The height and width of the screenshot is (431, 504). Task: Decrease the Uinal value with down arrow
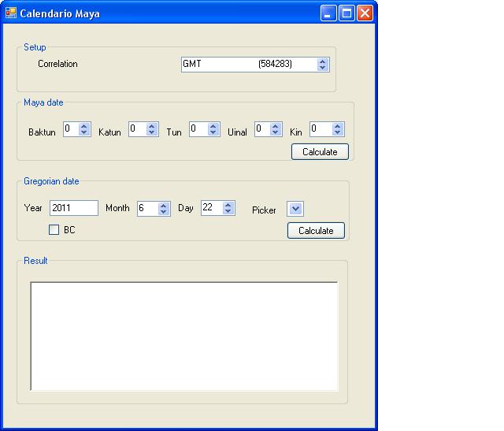(276, 132)
